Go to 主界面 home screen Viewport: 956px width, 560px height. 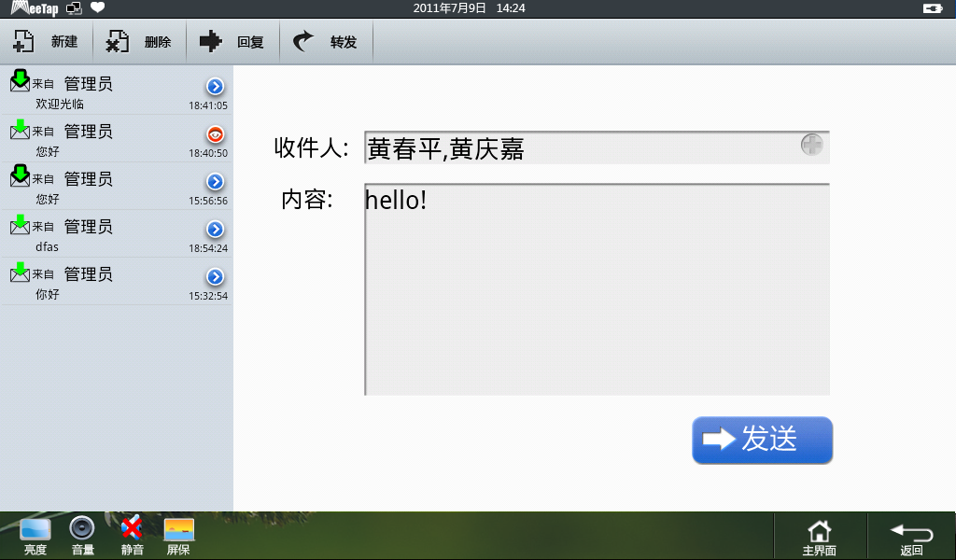pyautogui.click(x=820, y=538)
